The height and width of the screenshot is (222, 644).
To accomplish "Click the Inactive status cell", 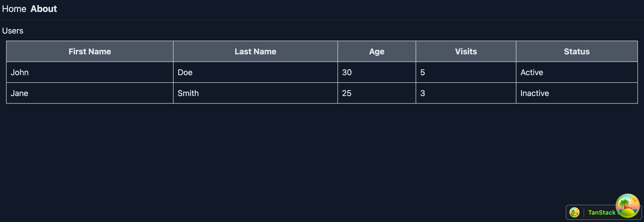I will (534, 93).
